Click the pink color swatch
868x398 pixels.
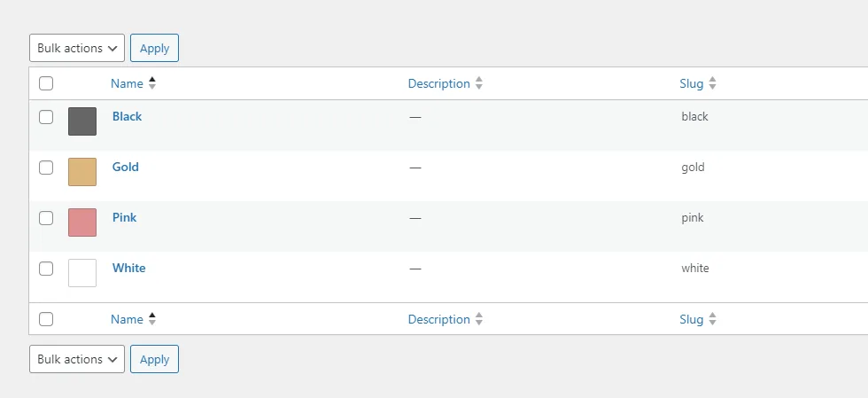tap(82, 222)
